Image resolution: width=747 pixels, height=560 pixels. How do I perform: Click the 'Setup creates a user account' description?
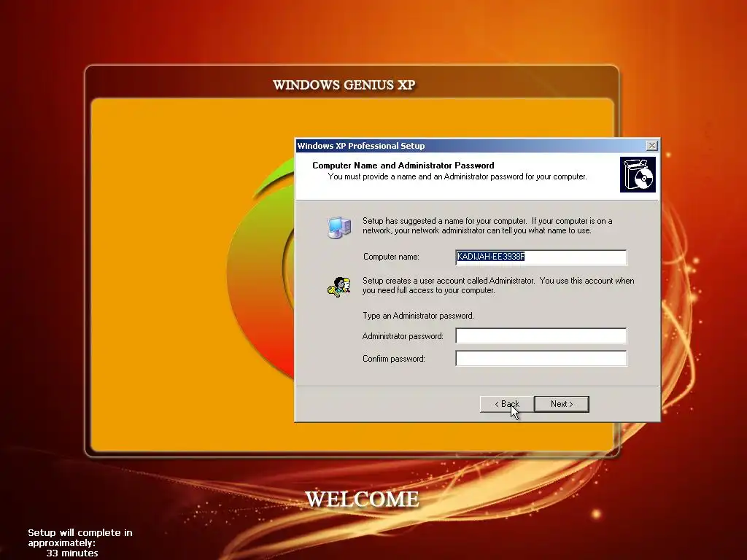click(x=498, y=285)
